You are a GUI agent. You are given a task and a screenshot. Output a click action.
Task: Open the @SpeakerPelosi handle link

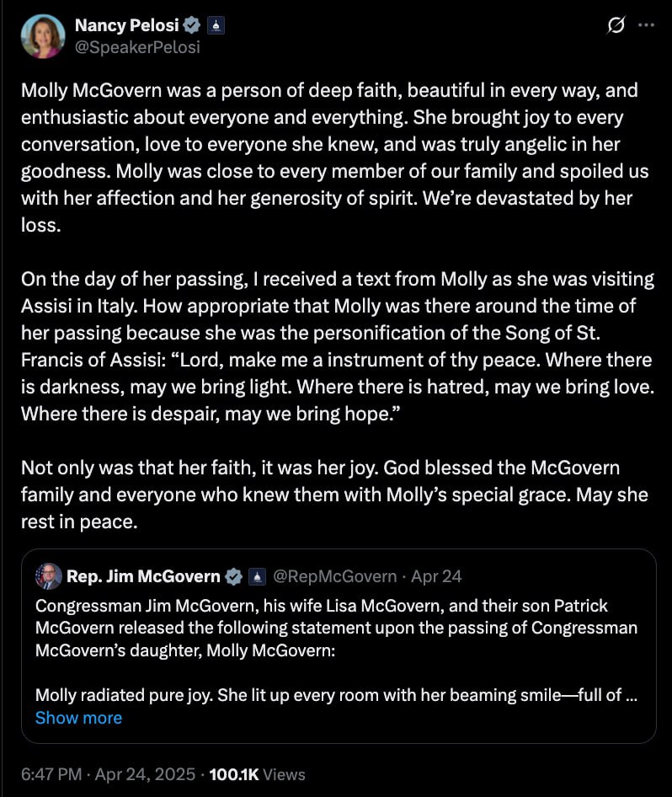tap(137, 47)
